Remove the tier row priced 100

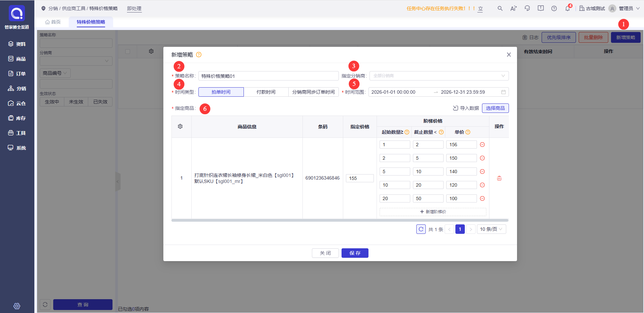(482, 198)
